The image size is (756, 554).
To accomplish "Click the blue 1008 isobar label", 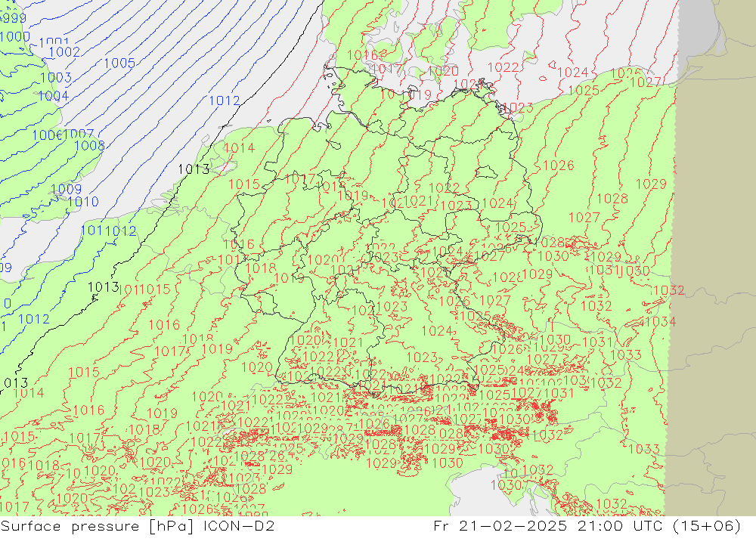I will point(89,145).
